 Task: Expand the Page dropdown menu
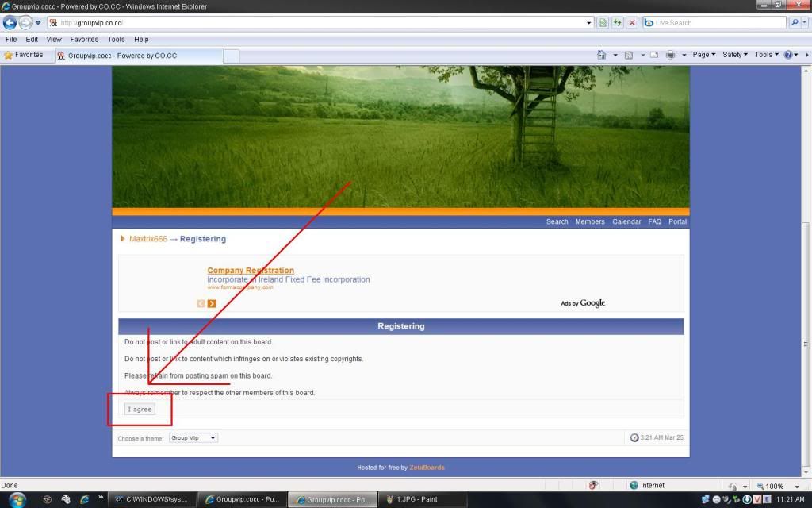[703, 55]
